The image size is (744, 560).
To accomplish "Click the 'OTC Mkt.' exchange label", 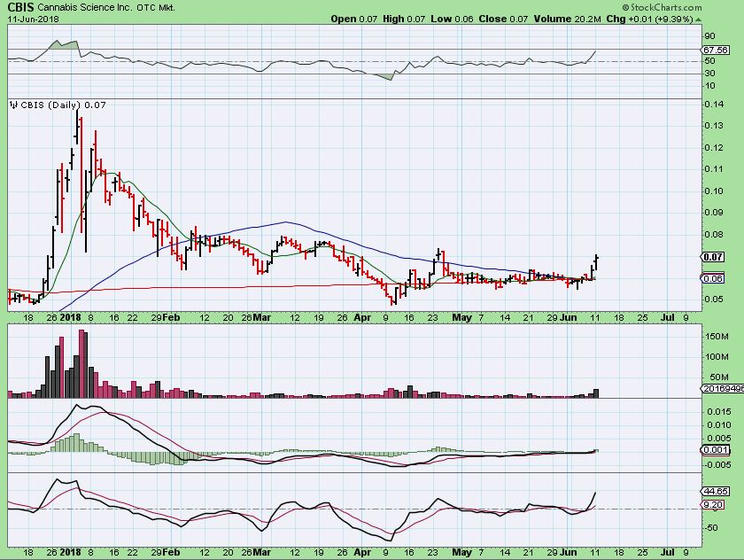I will (156, 8).
